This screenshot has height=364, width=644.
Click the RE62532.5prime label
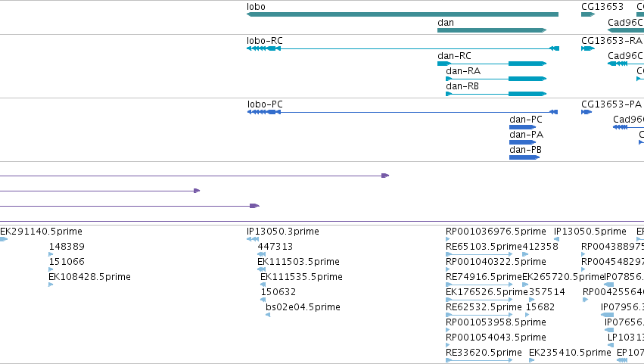tap(484, 307)
